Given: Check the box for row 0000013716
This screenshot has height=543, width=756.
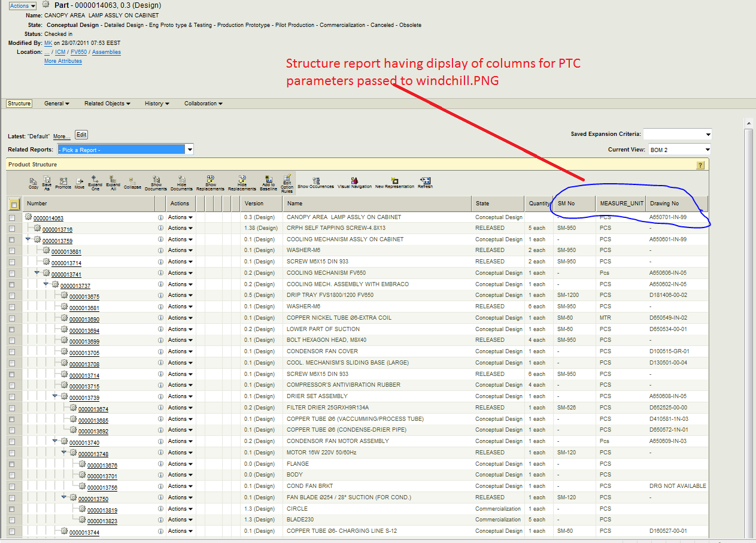Looking at the screenshot, I should [x=12, y=228].
